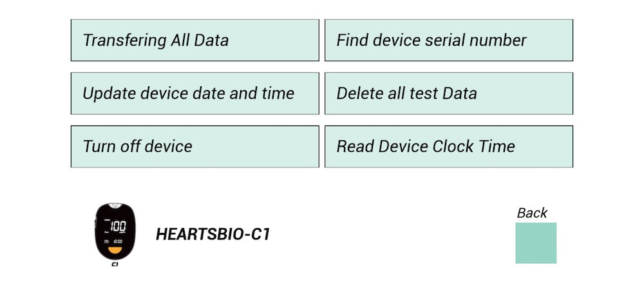Click the meter display showing 100
644x296 pixels.
click(x=117, y=227)
